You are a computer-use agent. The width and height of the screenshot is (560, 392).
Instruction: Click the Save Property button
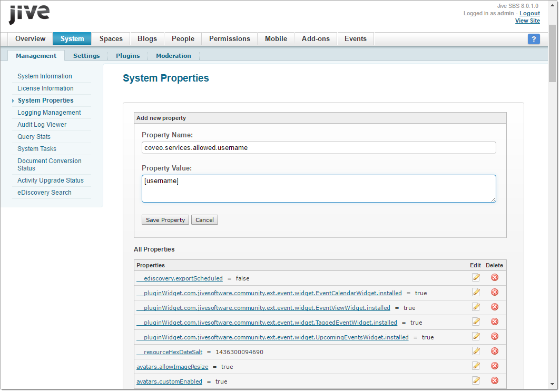pyautogui.click(x=165, y=219)
